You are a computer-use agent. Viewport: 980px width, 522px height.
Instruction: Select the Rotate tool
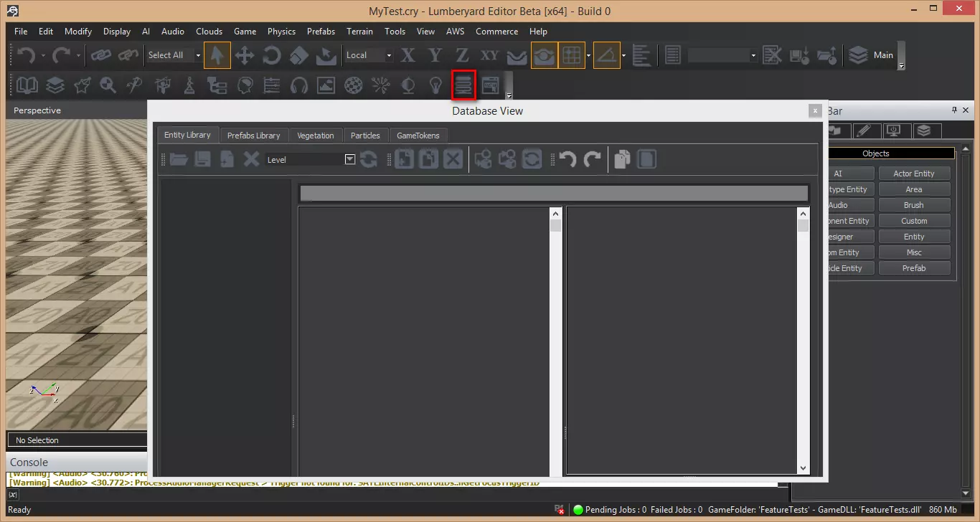coord(272,55)
